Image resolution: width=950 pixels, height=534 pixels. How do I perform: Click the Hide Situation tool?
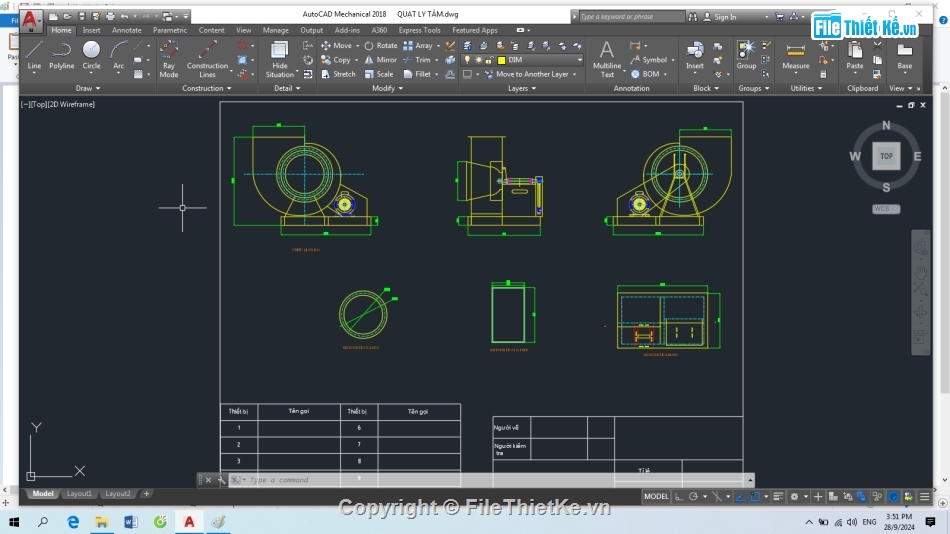pyautogui.click(x=279, y=59)
